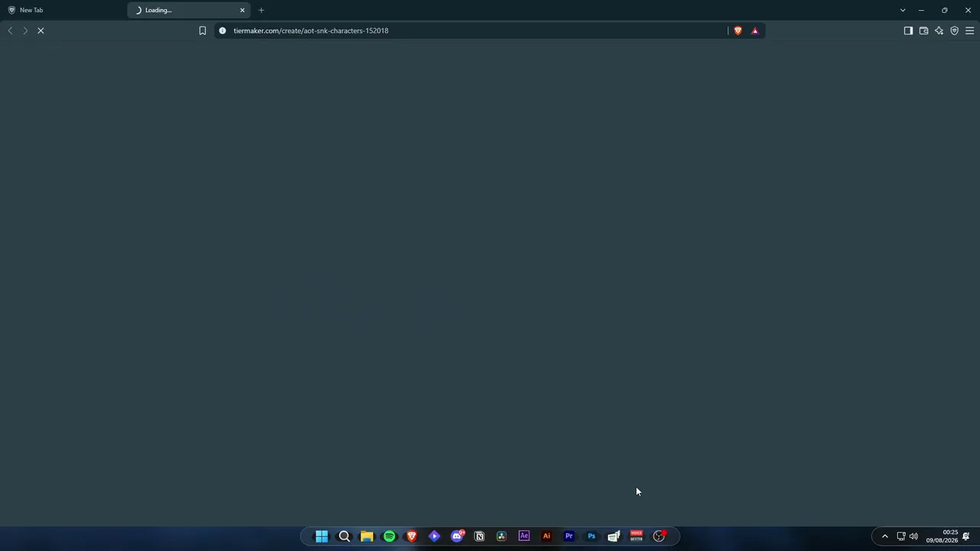Open the notification center bell

(x=966, y=536)
